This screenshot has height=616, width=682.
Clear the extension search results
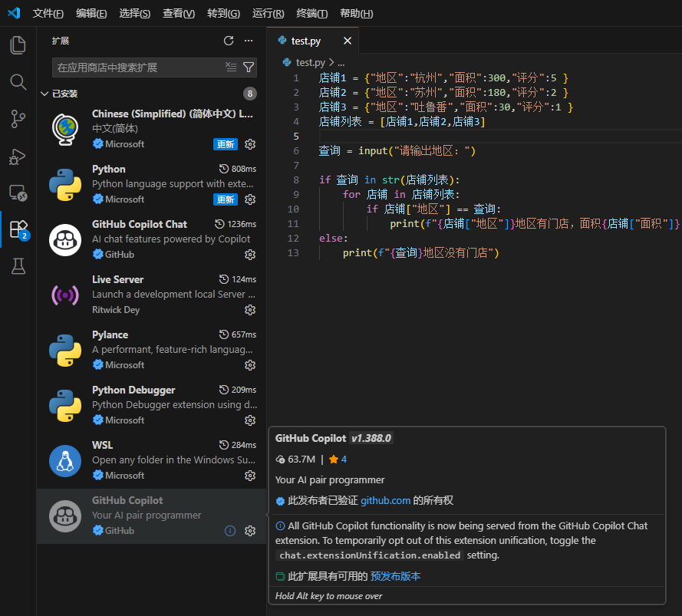coord(231,67)
